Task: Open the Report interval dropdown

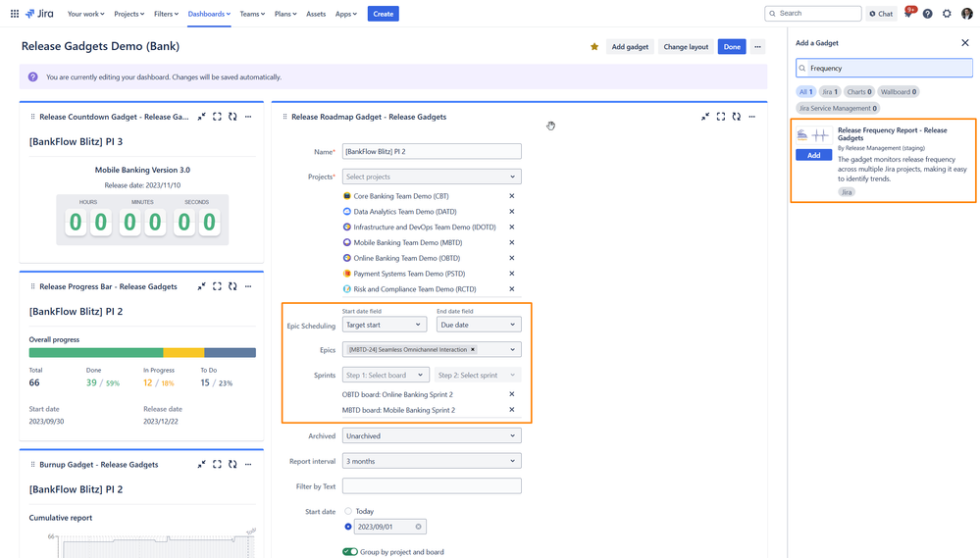Action: tap(432, 461)
